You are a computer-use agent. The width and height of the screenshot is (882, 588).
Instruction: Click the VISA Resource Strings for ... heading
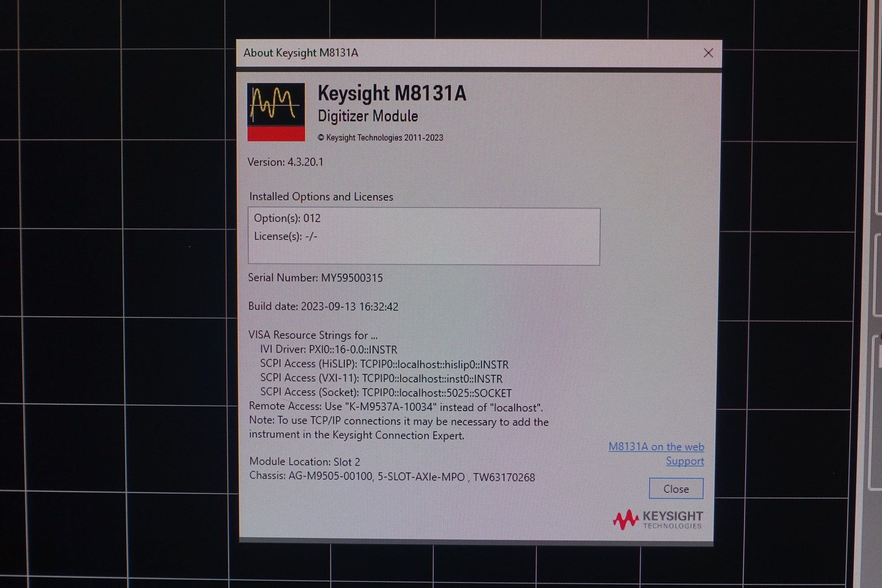313,335
